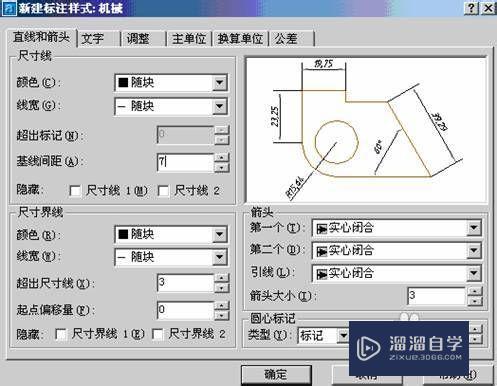Close the 新建标注样式 dialog

click(x=489, y=8)
